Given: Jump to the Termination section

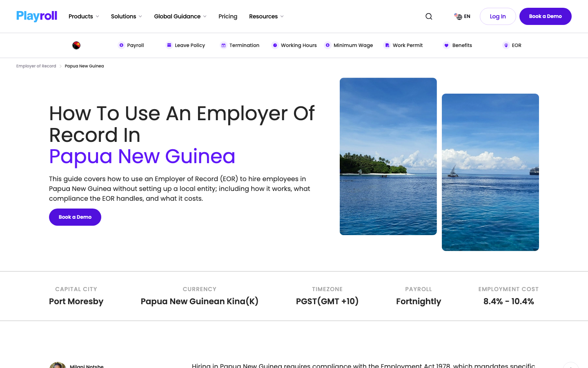Looking at the screenshot, I should (x=240, y=45).
